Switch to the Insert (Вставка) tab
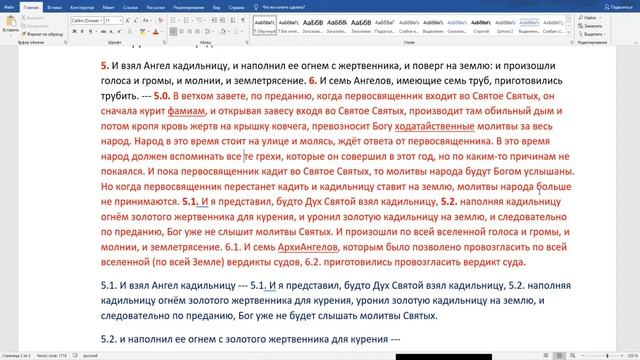 coord(54,7)
